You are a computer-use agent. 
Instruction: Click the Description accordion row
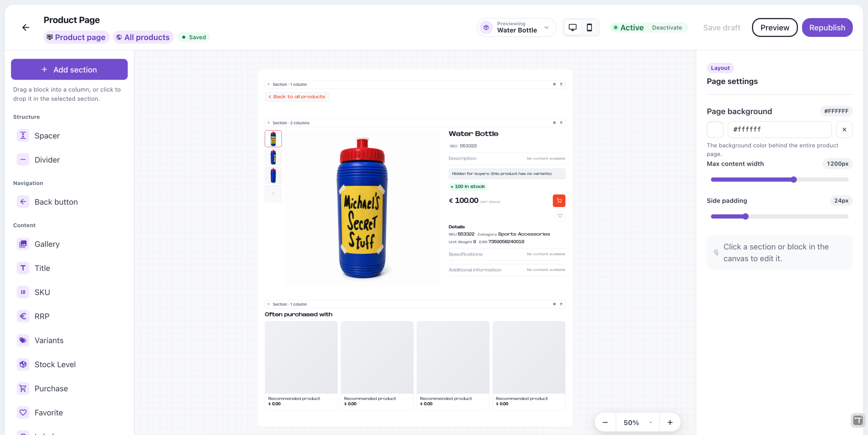[x=507, y=158]
